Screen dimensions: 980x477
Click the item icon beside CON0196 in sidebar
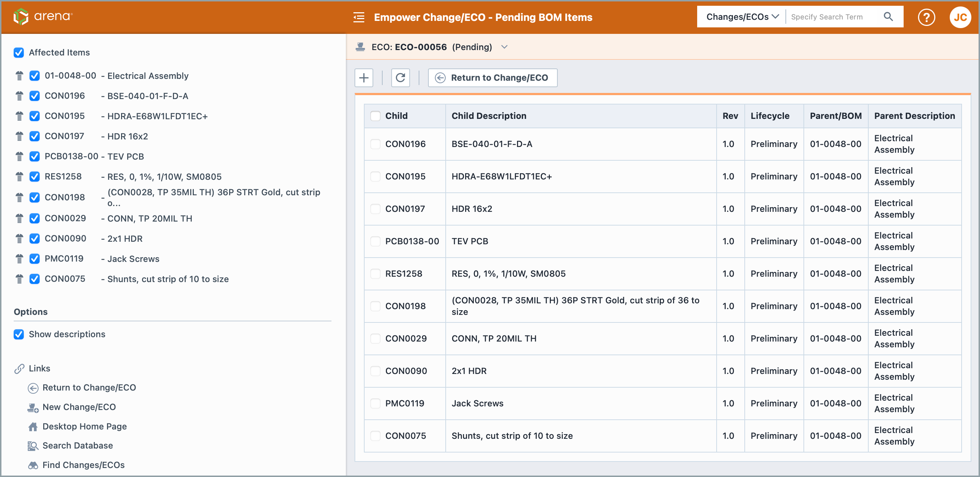point(19,96)
